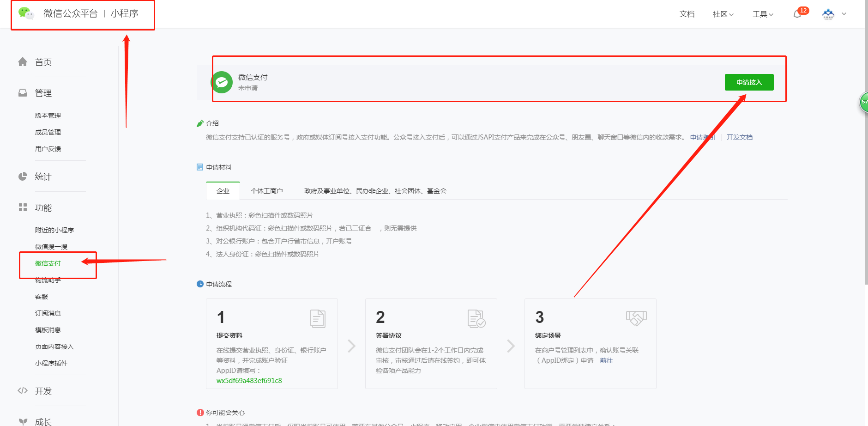Image resolution: width=868 pixels, height=426 pixels.
Task: Open the account dropdown chevron
Action: (844, 14)
